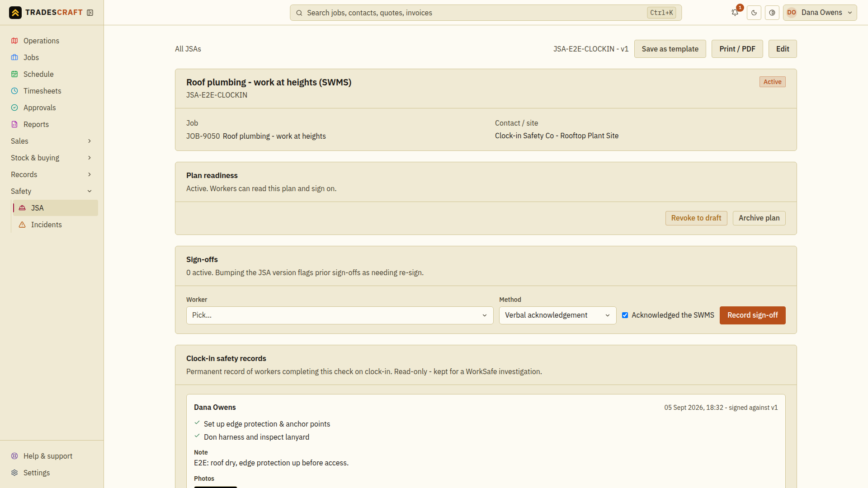
Task: Expand the Sales sidebar section
Action: tap(52, 141)
